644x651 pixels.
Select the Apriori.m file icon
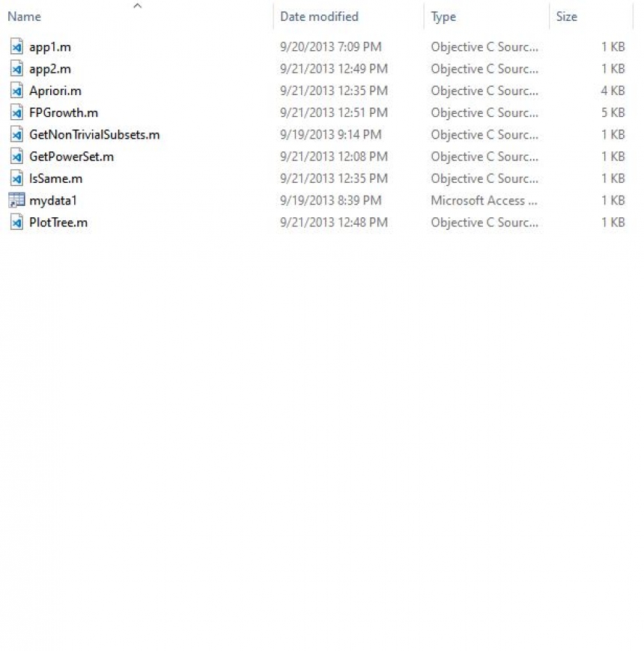point(16,91)
